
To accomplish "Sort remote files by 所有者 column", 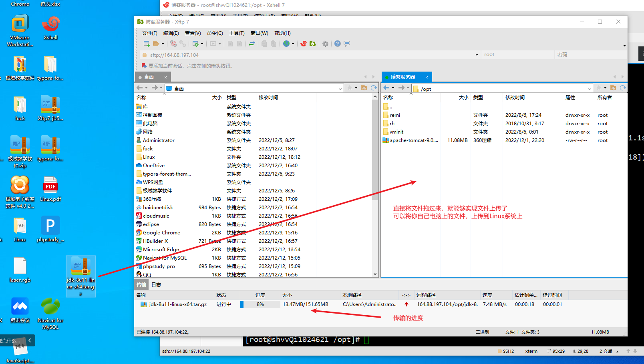I will pyautogui.click(x=610, y=98).
